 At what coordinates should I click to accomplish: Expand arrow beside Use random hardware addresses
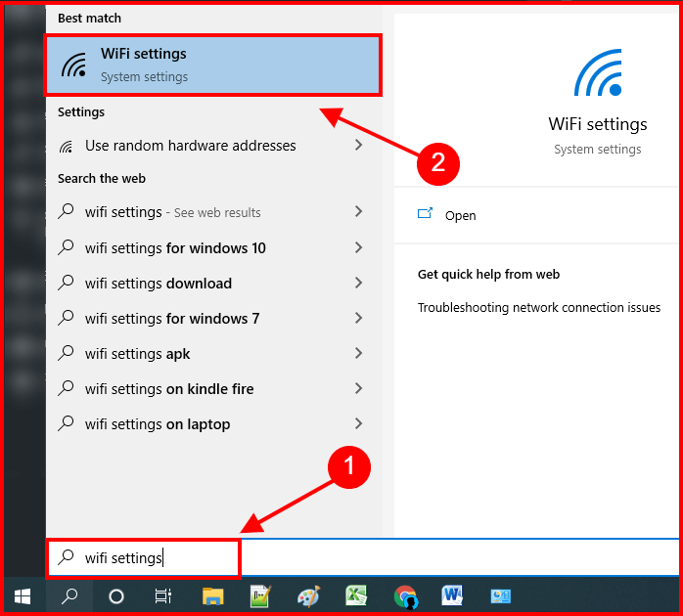point(358,145)
